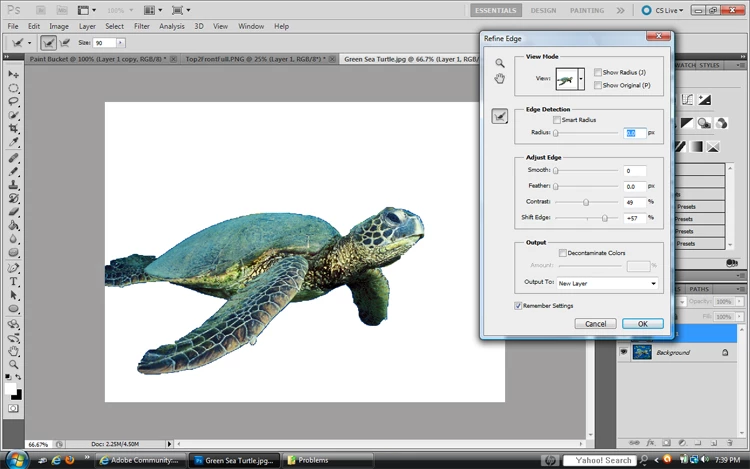This screenshot has height=469, width=750.
Task: Select the Type tool in the toolbox
Action: click(x=14, y=282)
